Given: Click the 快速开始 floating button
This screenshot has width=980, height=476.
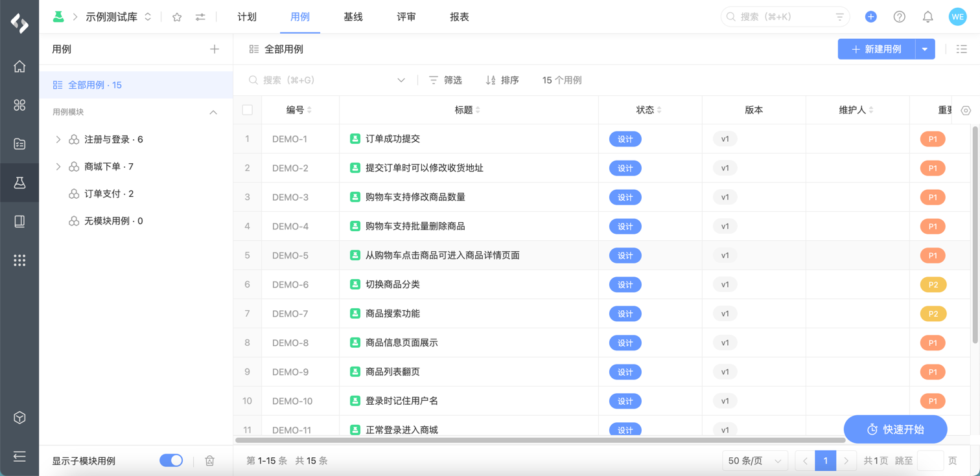Looking at the screenshot, I should point(895,429).
